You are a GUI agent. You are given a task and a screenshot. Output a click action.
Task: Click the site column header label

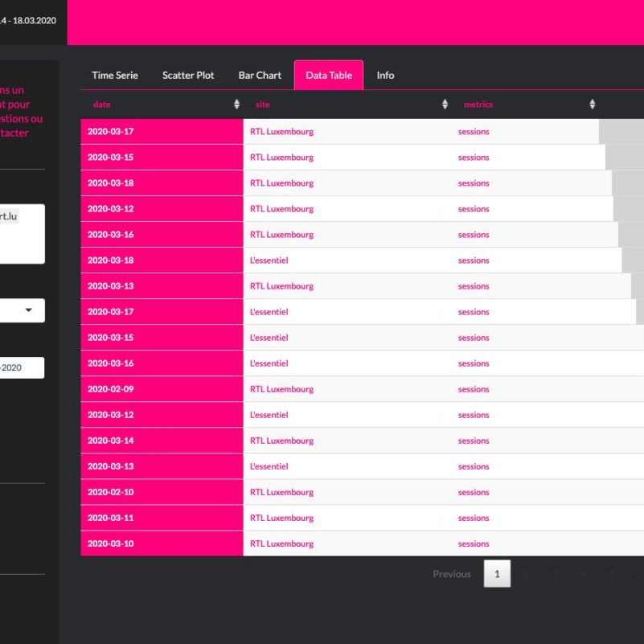tap(263, 105)
